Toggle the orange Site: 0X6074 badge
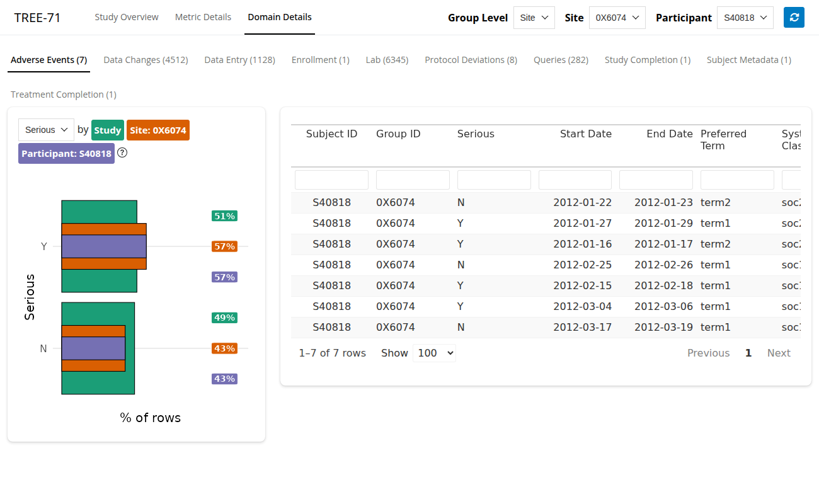The width and height of the screenshot is (819, 504). click(158, 130)
